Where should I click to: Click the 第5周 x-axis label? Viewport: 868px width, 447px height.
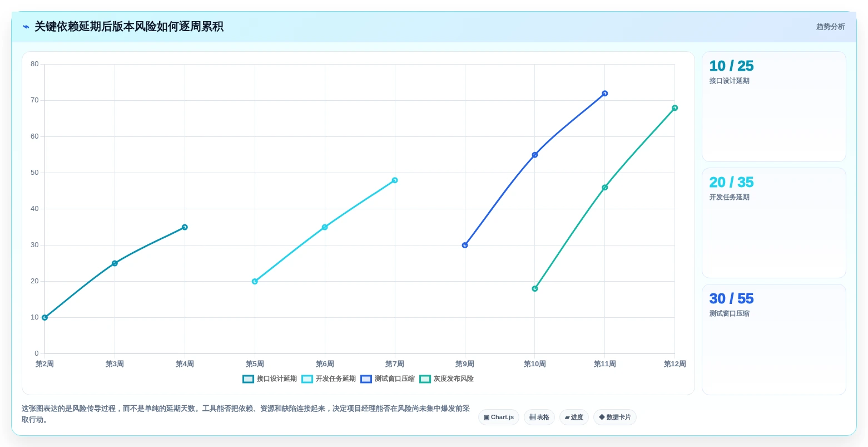click(x=255, y=364)
